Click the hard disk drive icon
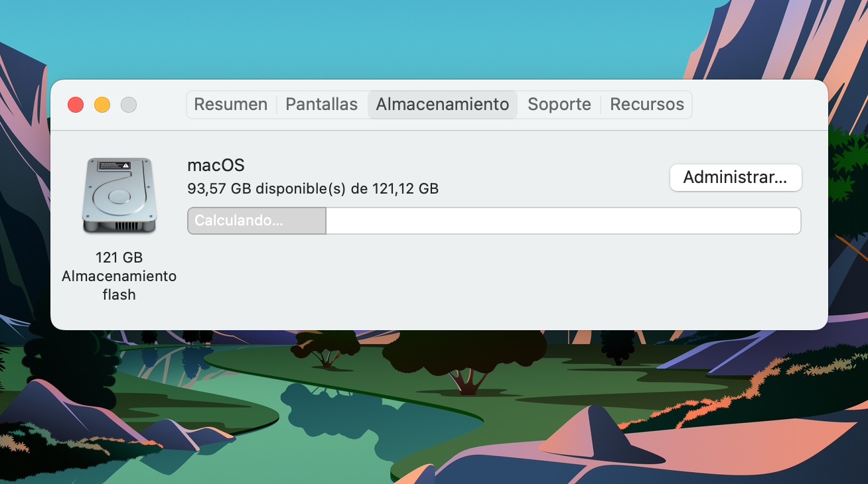 119,196
